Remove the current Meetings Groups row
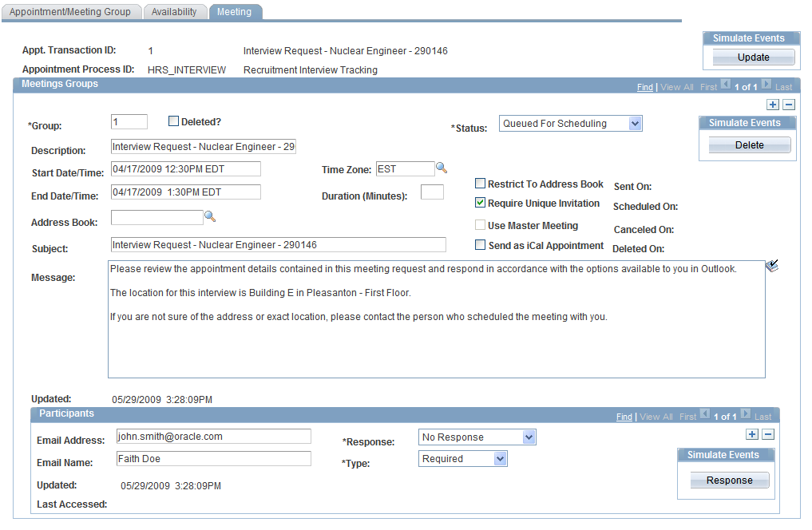Screen dimensions: 812x530 pos(789,105)
